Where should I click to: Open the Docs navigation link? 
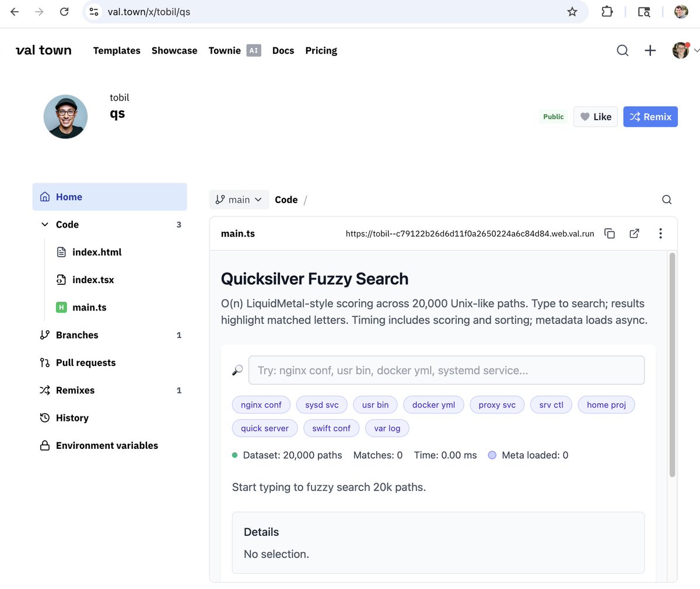[283, 51]
